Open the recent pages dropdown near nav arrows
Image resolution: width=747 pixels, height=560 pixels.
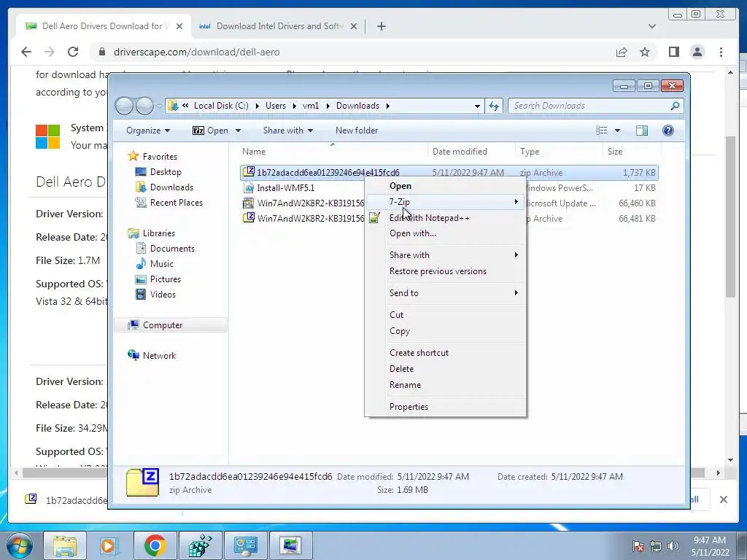point(159,106)
